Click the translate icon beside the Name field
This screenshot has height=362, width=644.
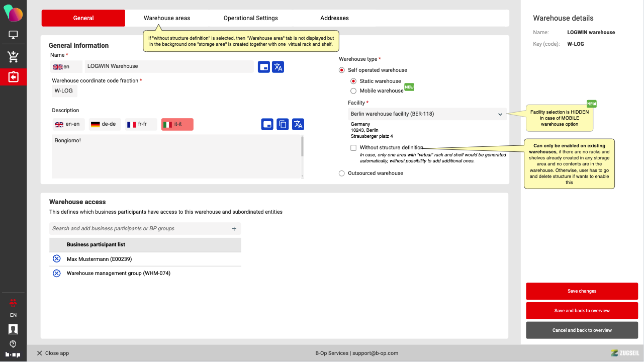[278, 67]
